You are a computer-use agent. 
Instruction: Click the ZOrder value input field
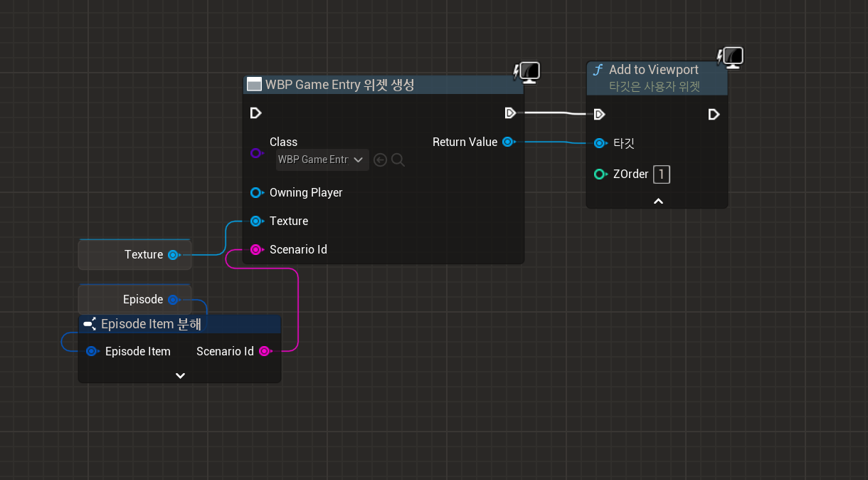662,174
